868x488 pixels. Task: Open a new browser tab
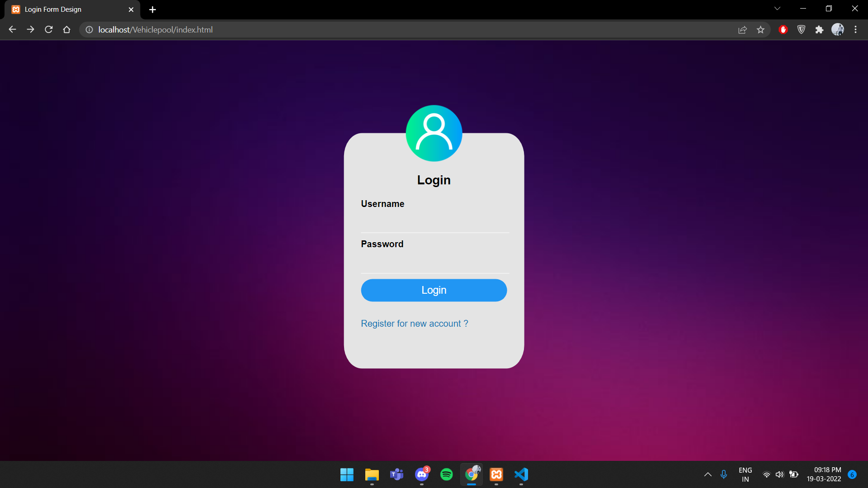(152, 9)
